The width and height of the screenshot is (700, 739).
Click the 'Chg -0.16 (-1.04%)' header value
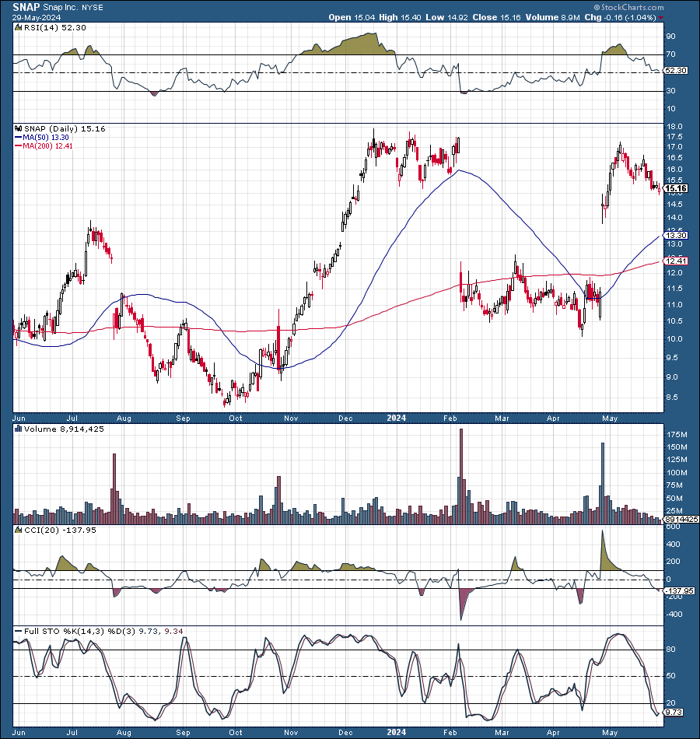tap(621, 17)
